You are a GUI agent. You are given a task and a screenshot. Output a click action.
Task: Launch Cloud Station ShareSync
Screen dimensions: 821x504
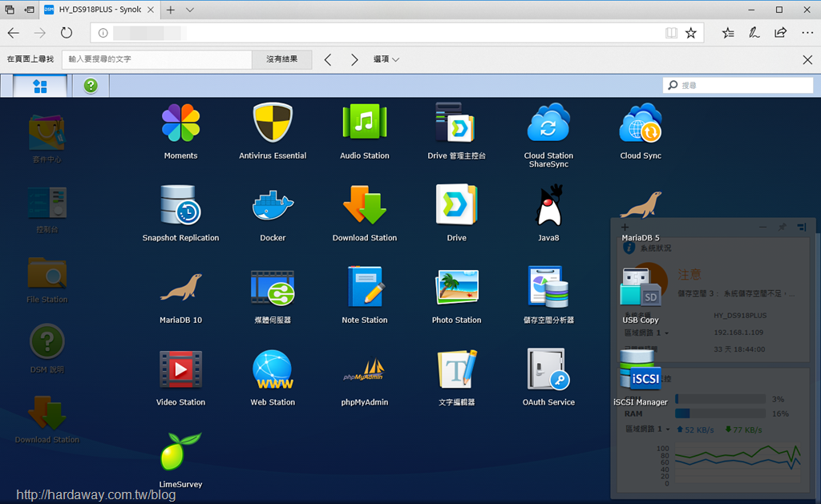coord(548,123)
